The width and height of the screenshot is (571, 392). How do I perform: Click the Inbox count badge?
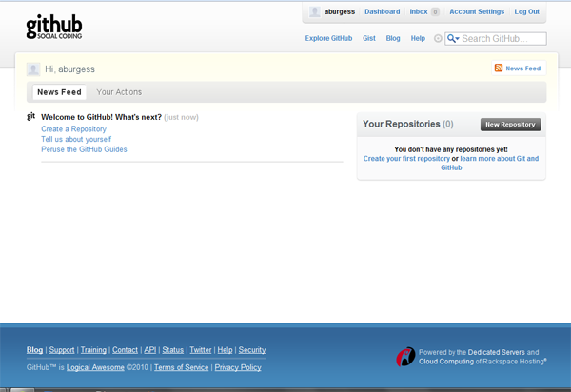click(435, 12)
